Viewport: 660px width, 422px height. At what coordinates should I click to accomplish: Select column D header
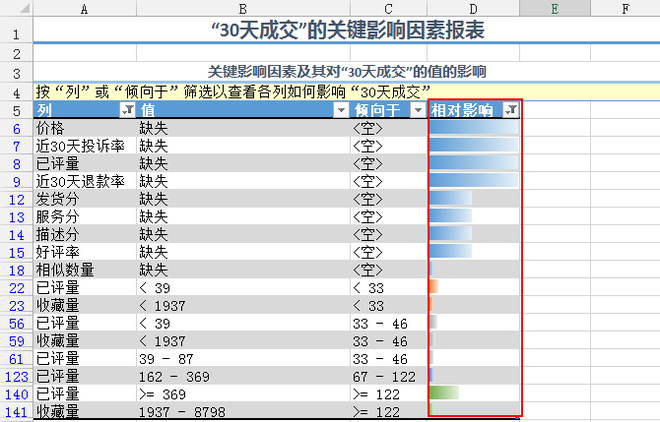473,8
